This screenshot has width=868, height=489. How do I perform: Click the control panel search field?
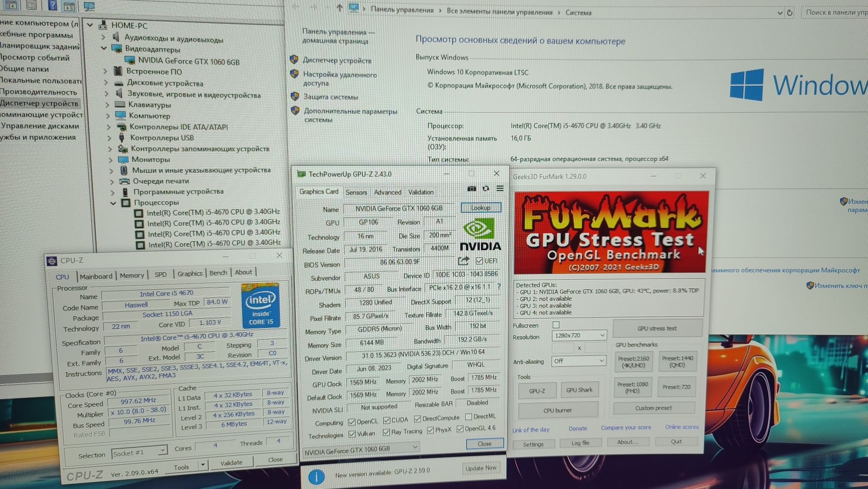[x=834, y=13]
